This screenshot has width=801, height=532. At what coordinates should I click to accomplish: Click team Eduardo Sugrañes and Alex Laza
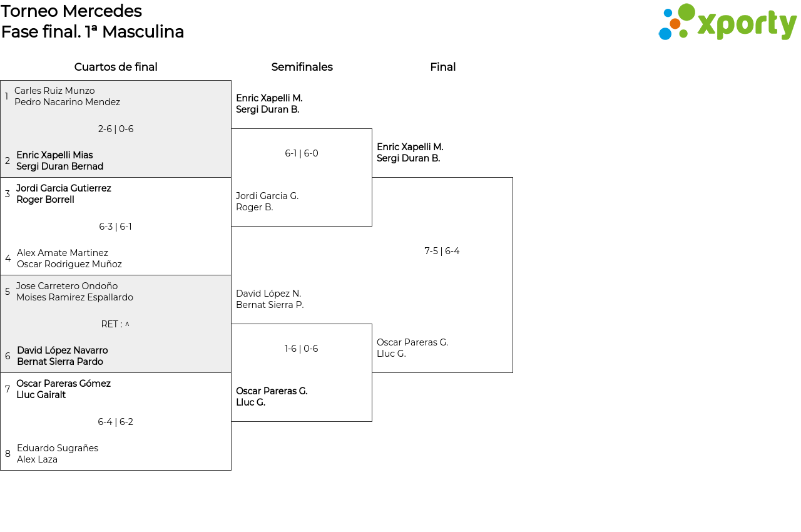pos(57,454)
